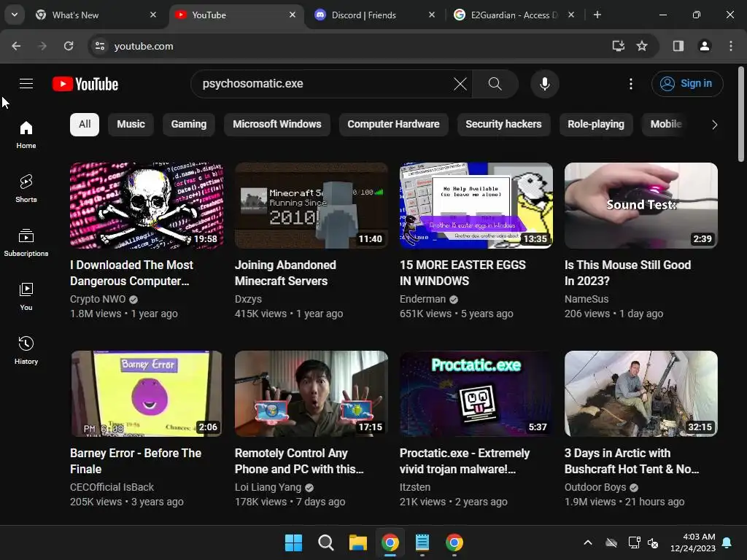Viewport: 747px width, 560px height.
Task: Open the taskbar clock 4:03 AM
Action: [693, 542]
